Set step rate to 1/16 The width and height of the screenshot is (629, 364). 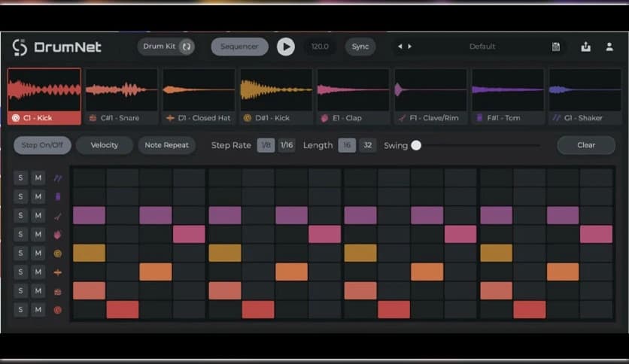coord(287,145)
